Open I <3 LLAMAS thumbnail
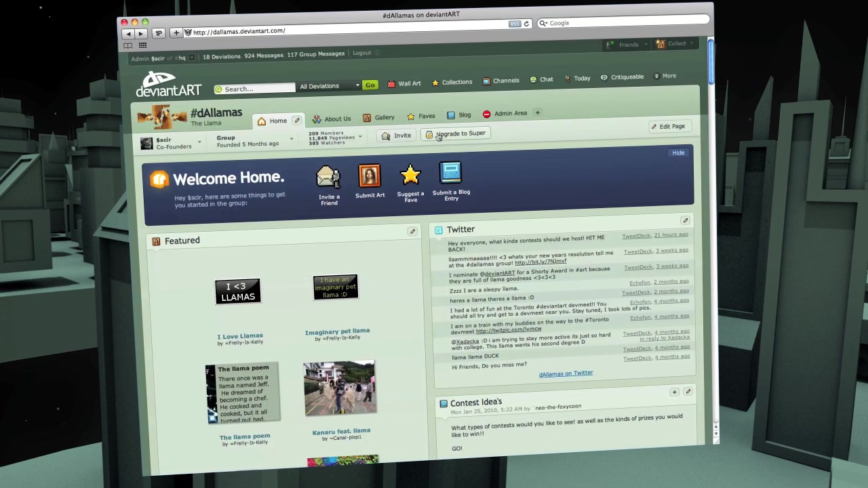 238,291
